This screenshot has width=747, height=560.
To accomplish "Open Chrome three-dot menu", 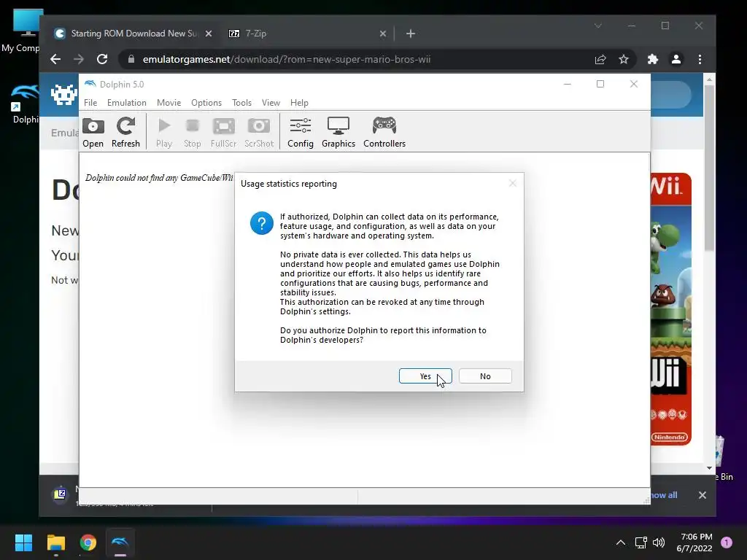I will [x=700, y=59].
